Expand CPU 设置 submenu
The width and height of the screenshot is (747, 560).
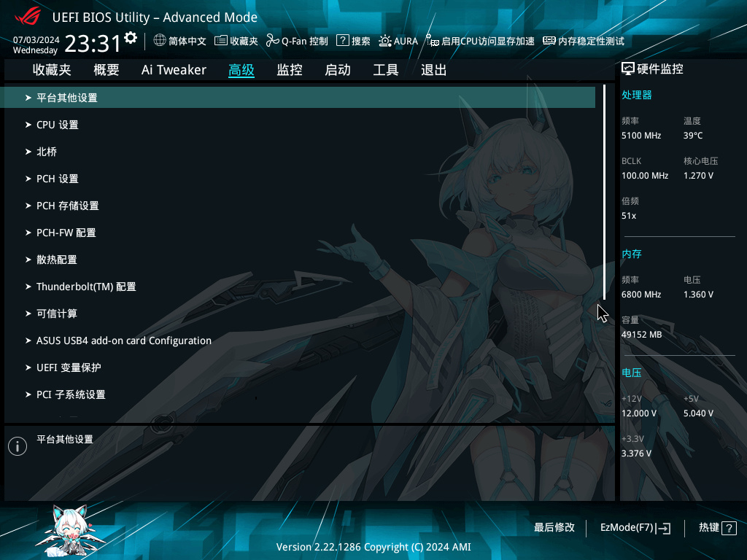point(298,125)
